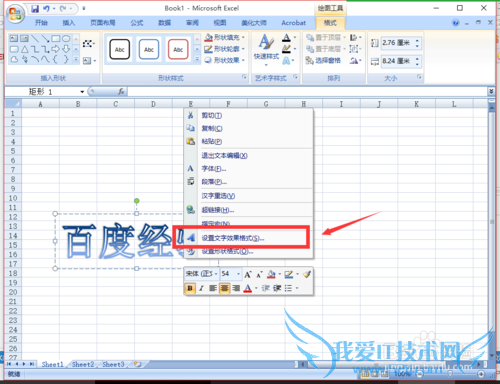500x384 pixels.
Task: Click the formula bar input area
Action: pyautogui.click(x=307, y=92)
